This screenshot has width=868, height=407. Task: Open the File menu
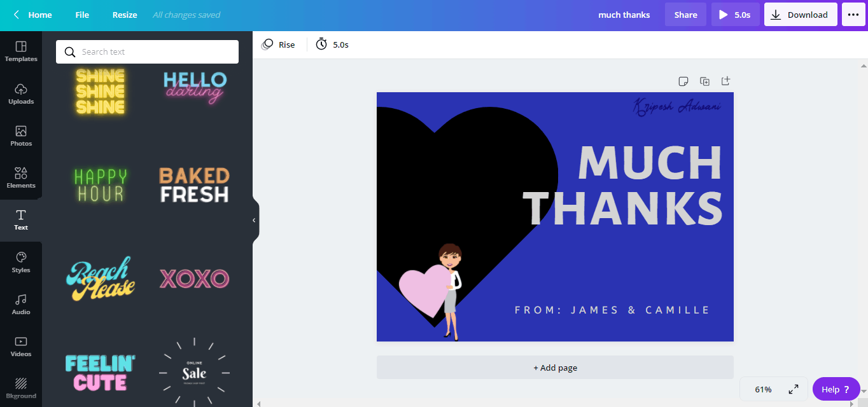pos(82,15)
